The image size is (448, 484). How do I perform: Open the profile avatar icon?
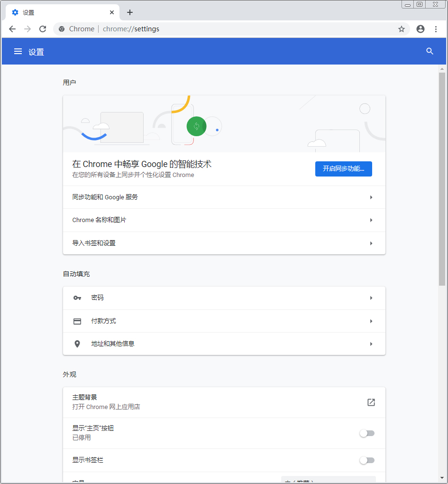pyautogui.click(x=420, y=29)
